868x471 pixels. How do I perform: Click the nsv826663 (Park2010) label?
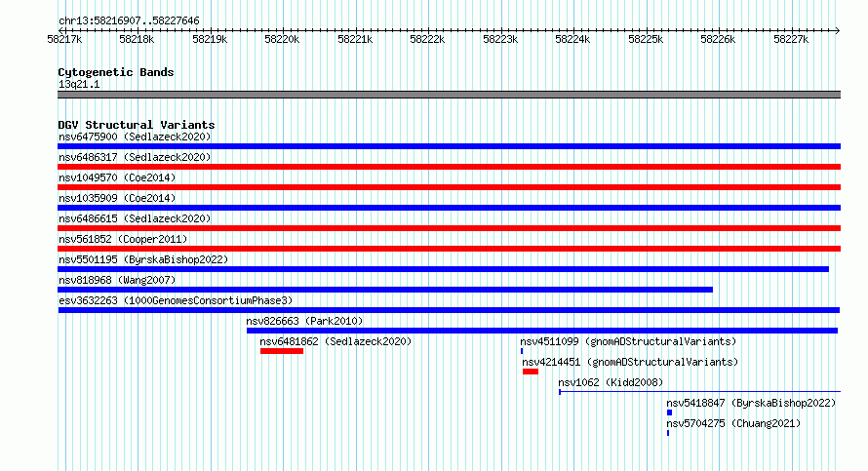(x=304, y=321)
